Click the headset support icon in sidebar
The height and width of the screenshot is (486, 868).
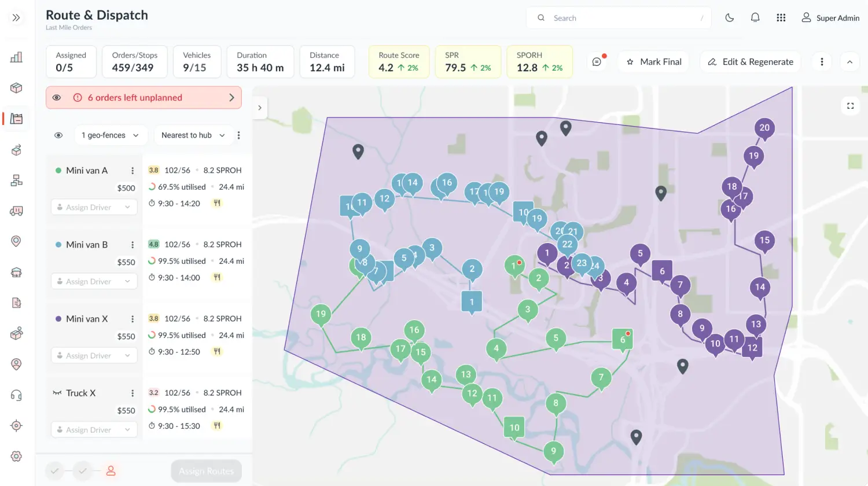16,395
